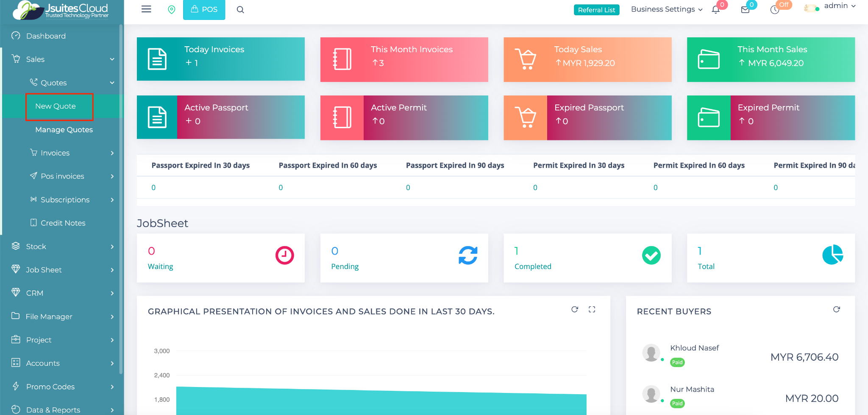Open the admin user dropdown
Screen dimensions: 868x415
click(x=839, y=6)
